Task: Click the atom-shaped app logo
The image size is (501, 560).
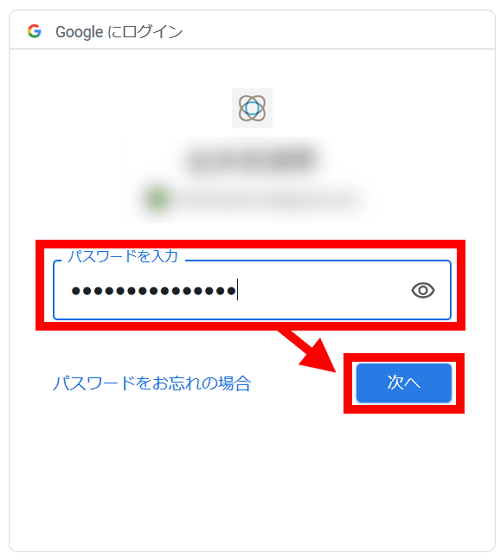Action: pyautogui.click(x=252, y=108)
